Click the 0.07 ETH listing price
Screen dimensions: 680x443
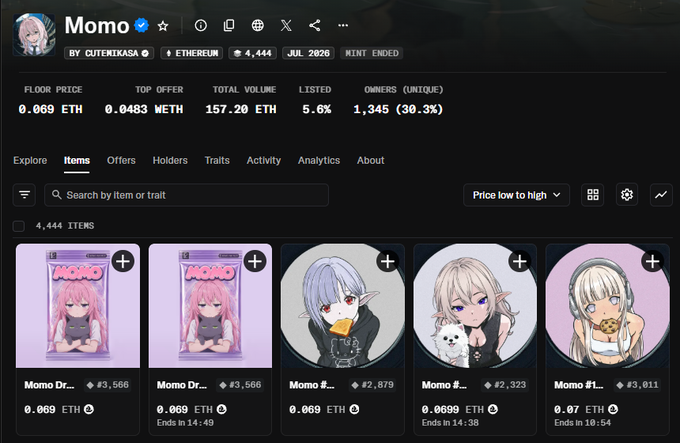pos(579,410)
